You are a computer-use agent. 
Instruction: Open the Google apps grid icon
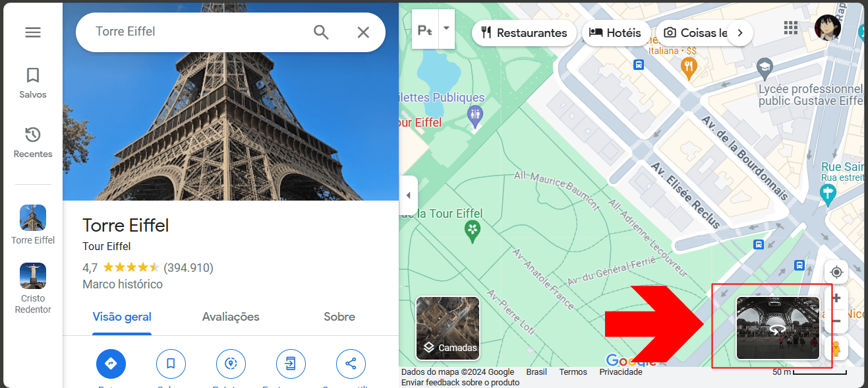[x=790, y=27]
